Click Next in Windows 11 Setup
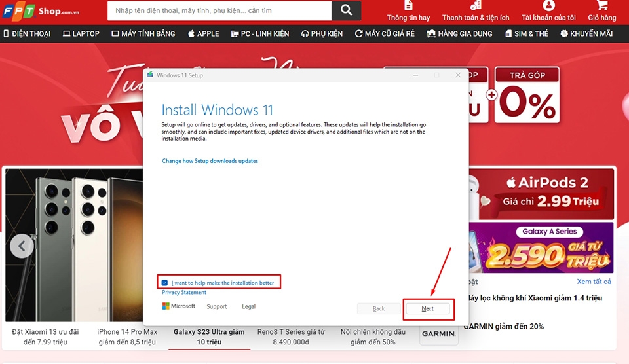This screenshot has height=364, width=629. (x=428, y=308)
